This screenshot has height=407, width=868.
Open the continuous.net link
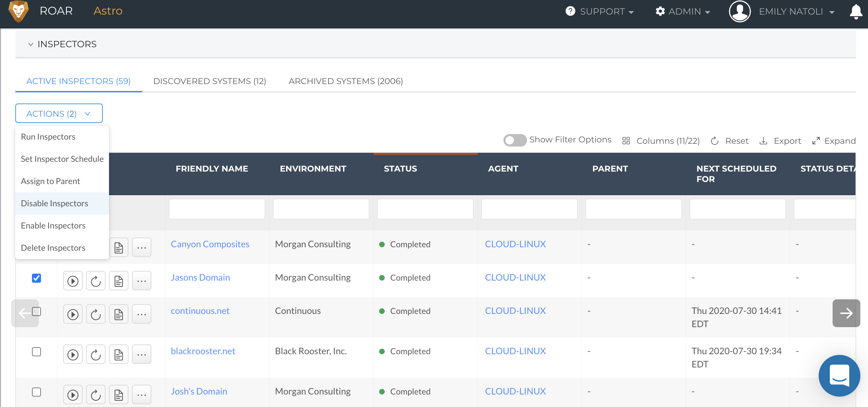coord(200,311)
